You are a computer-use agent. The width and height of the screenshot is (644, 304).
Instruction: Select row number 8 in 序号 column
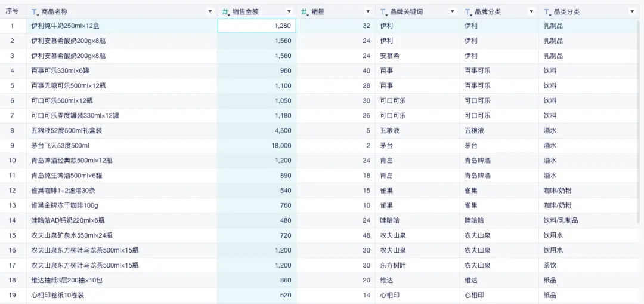pyautogui.click(x=12, y=131)
